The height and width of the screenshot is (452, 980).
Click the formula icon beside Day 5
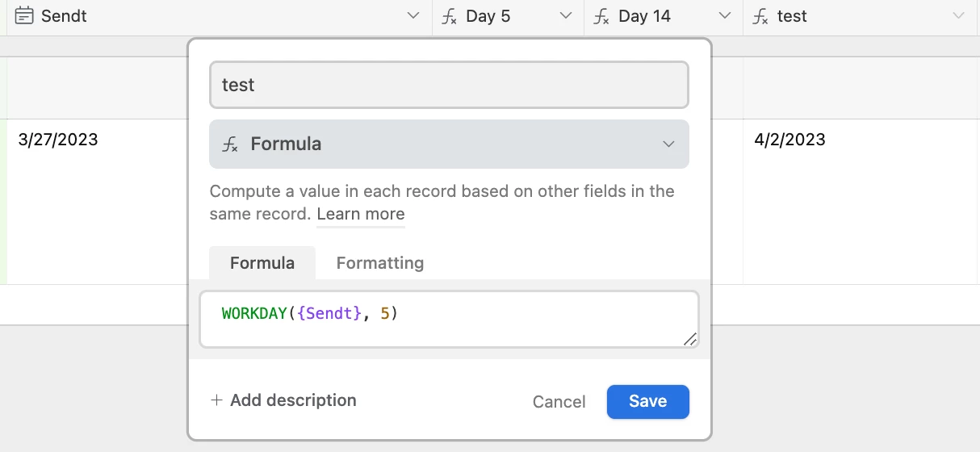click(449, 16)
